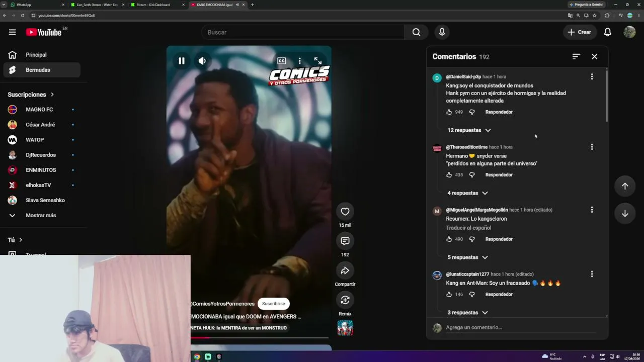Bookmark this page with the star
The image size is (644, 362).
pyautogui.click(x=594, y=16)
